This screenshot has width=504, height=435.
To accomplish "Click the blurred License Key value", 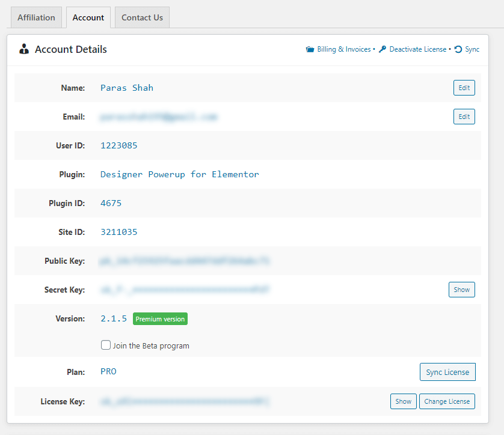I will (185, 401).
